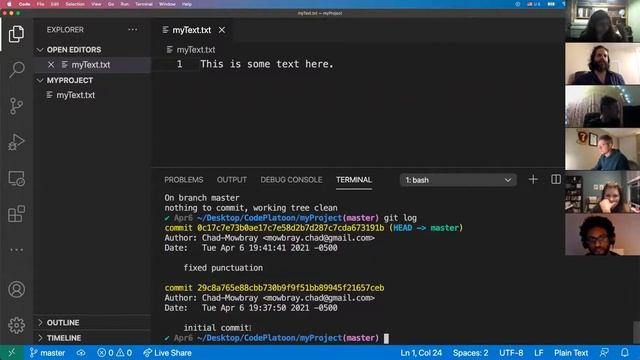Open the Extensions view
This screenshot has height=360, width=640.
point(16,214)
